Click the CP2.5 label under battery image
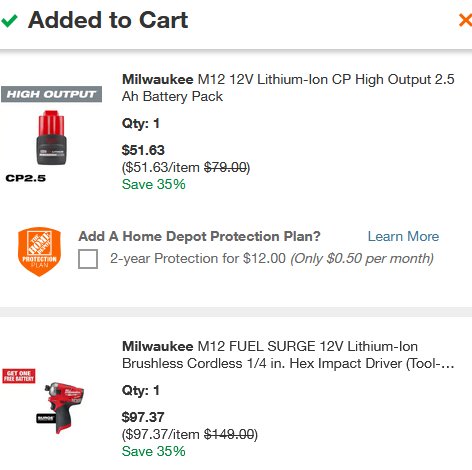 coord(26,178)
